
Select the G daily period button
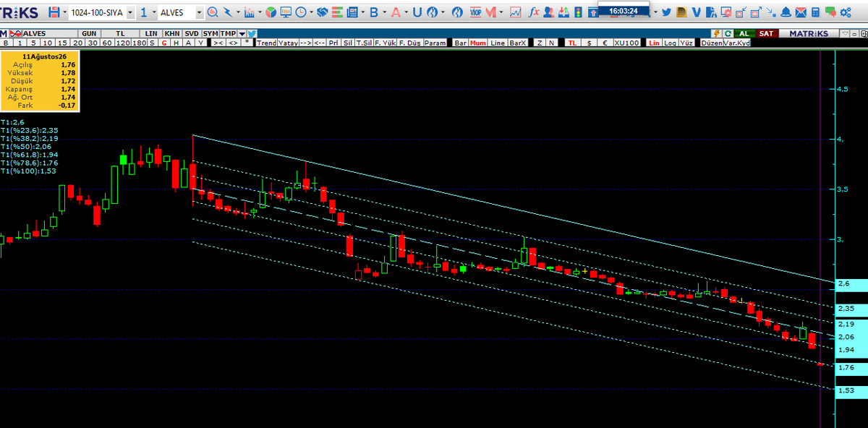(164, 43)
